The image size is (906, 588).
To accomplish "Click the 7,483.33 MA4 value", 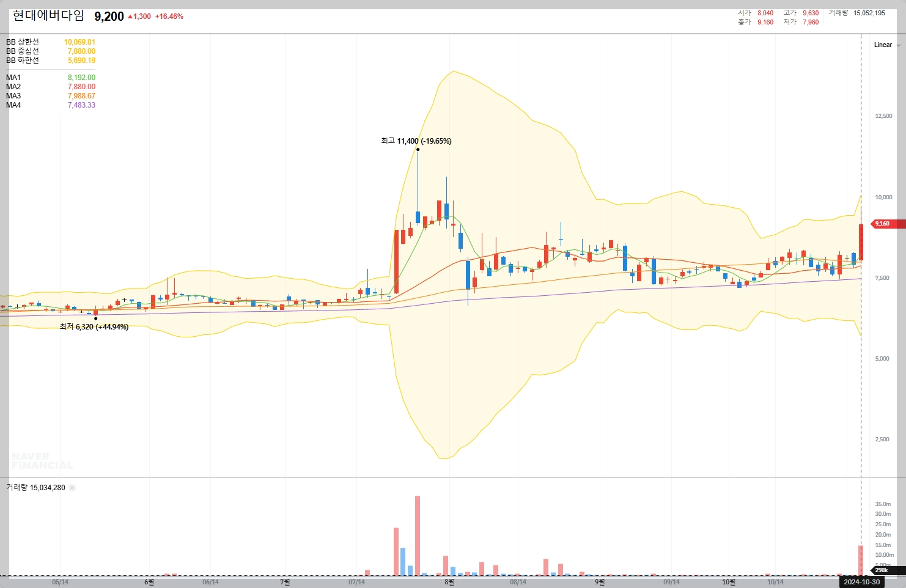I will pos(81,105).
